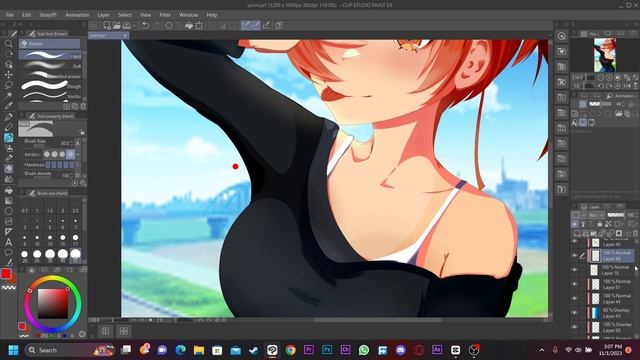
Task: Click the delete sub tool trash icon
Action: pos(83,106)
